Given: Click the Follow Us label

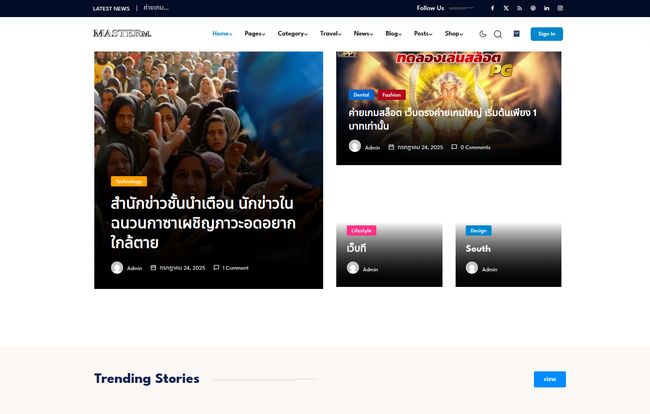Looking at the screenshot, I should click(x=430, y=8).
